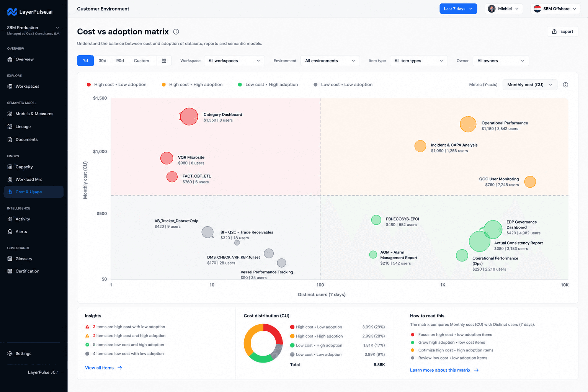Select the 90d time range tab
Image resolution: width=588 pixels, height=392 pixels.
[120, 61]
